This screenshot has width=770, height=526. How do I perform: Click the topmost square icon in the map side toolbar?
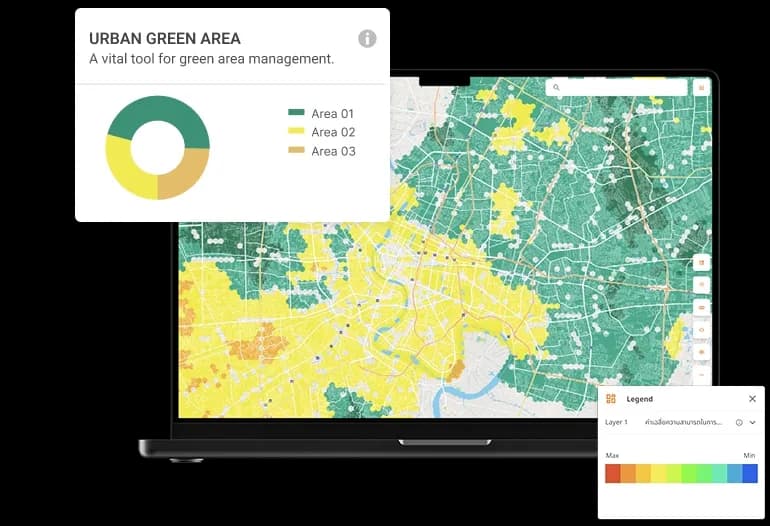(701, 262)
